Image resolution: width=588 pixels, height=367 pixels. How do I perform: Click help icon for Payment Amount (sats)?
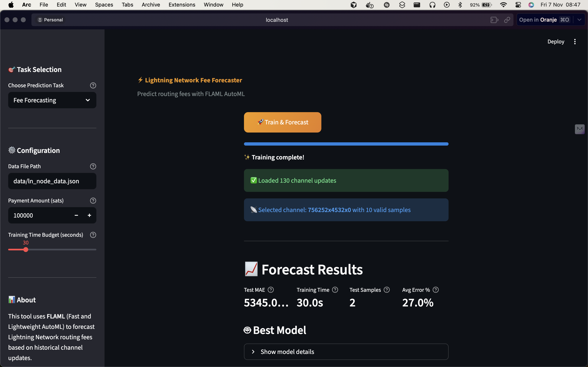click(93, 200)
